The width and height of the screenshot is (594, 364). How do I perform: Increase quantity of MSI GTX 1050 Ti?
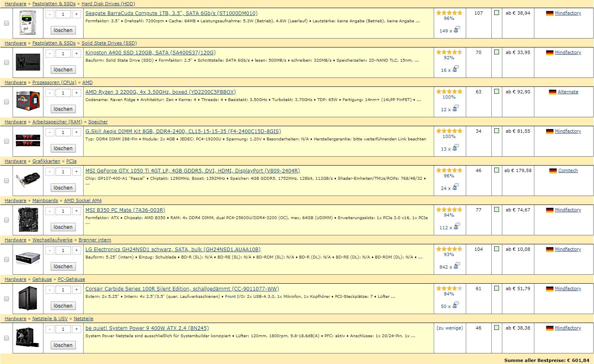click(x=77, y=172)
